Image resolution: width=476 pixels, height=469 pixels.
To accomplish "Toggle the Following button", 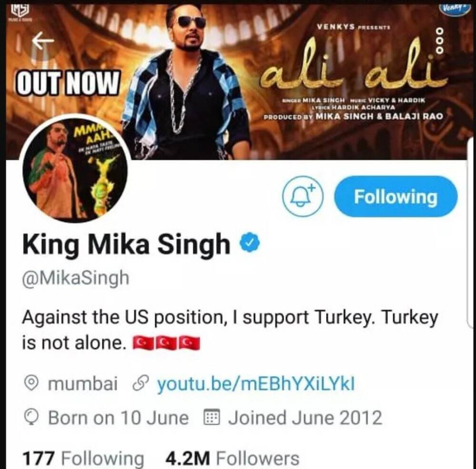I will pyautogui.click(x=396, y=197).
